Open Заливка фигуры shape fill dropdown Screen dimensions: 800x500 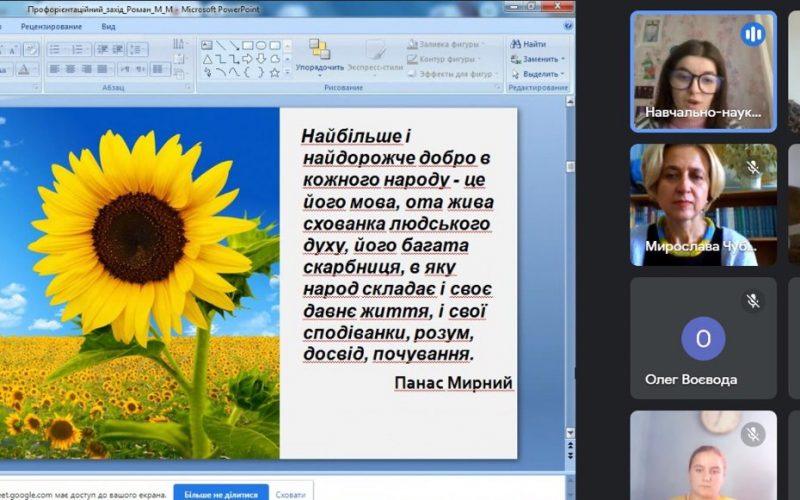pyautogui.click(x=446, y=44)
